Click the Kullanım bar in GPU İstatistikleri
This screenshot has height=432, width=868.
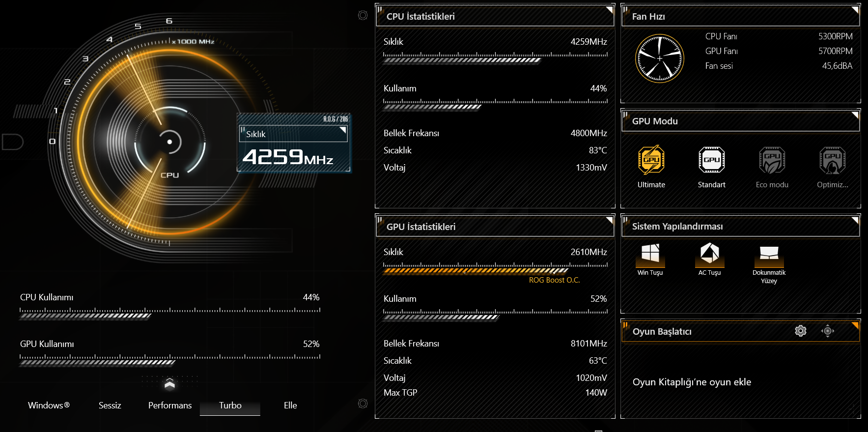tap(441, 317)
